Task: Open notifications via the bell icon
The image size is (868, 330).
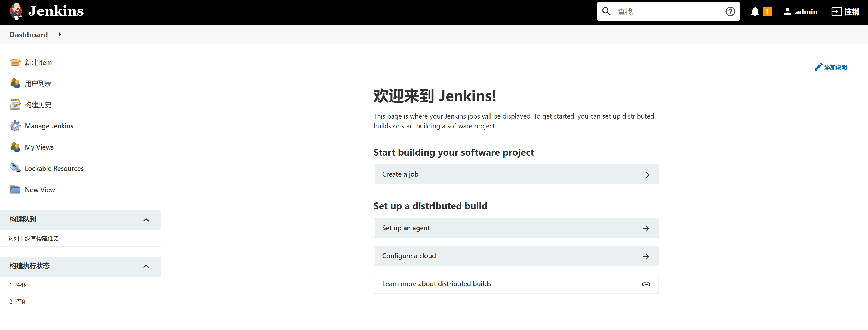Action: click(x=755, y=12)
